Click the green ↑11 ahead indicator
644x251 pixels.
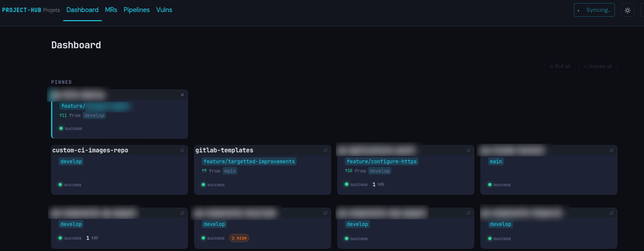pos(63,115)
